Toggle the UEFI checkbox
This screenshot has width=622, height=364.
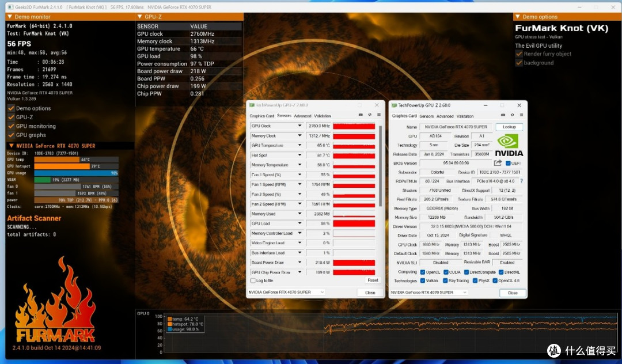(x=508, y=163)
